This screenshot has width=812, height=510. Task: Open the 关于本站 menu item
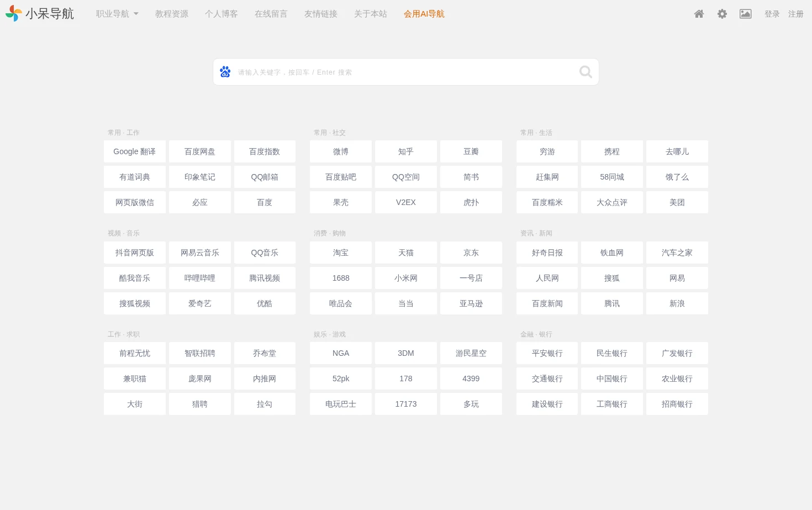click(x=371, y=14)
